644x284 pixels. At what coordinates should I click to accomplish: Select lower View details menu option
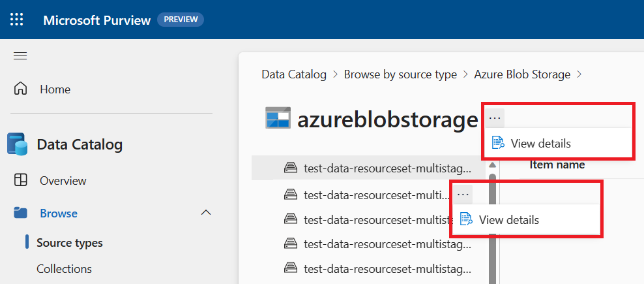[x=508, y=220]
